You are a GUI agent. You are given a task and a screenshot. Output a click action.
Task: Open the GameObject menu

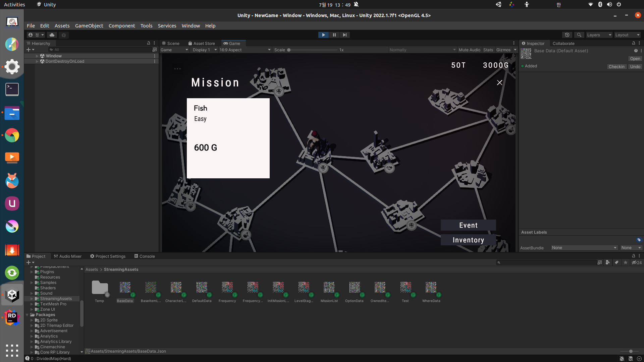(89, 26)
